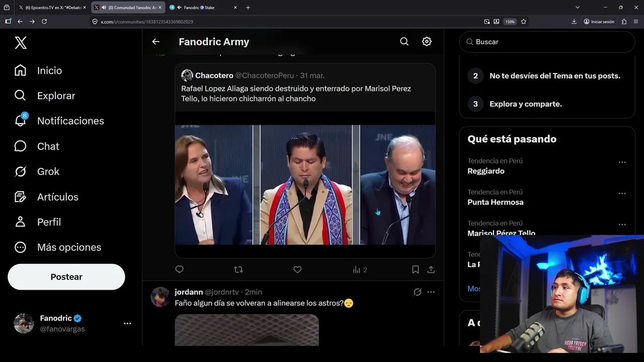Open account menu dots next to Fanodric
The image size is (644, 362).
[127, 324]
